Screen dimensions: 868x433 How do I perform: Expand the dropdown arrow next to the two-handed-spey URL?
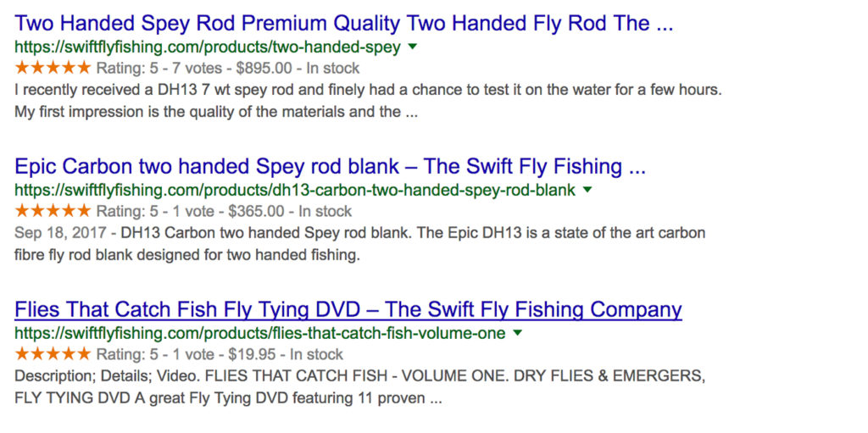click(412, 47)
